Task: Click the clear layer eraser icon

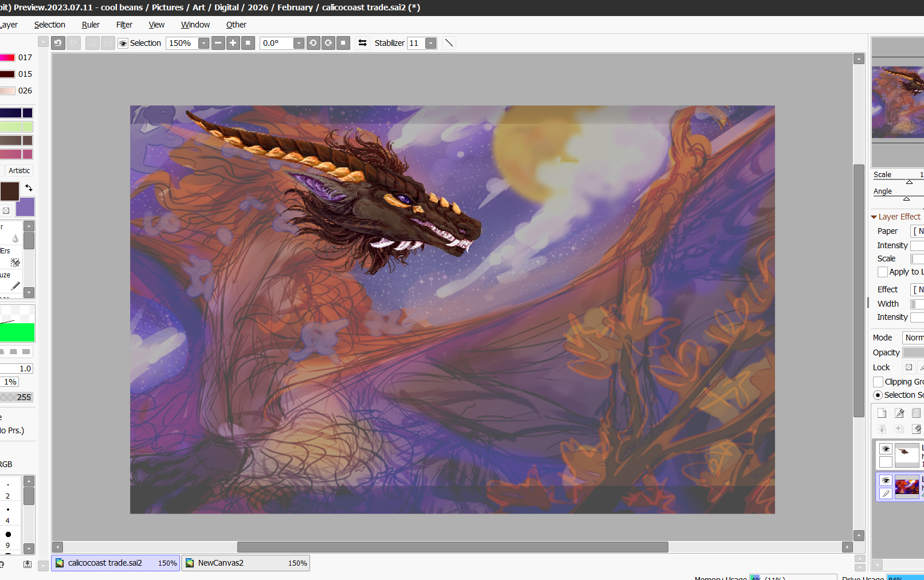Action: tap(916, 429)
